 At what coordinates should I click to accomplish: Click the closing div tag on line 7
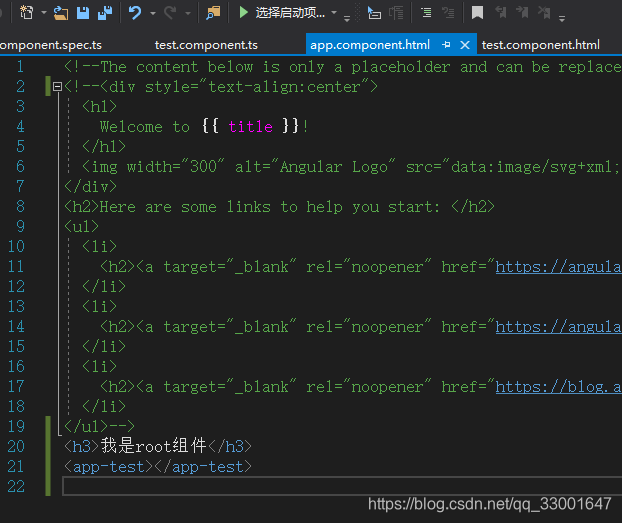(90, 187)
